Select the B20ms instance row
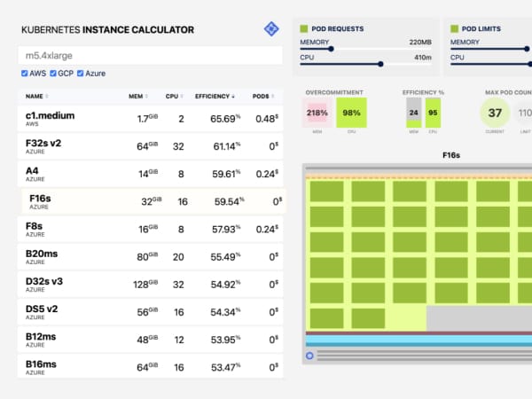The image size is (532, 399). coord(151,257)
